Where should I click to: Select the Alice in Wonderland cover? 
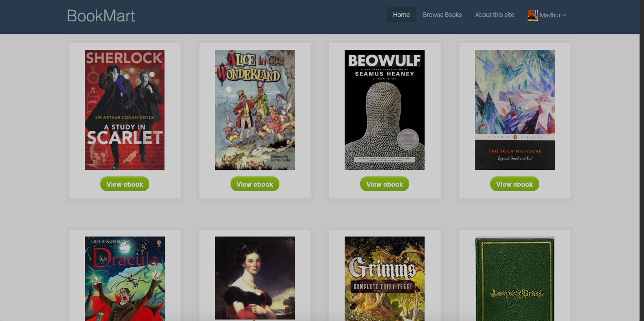point(255,110)
